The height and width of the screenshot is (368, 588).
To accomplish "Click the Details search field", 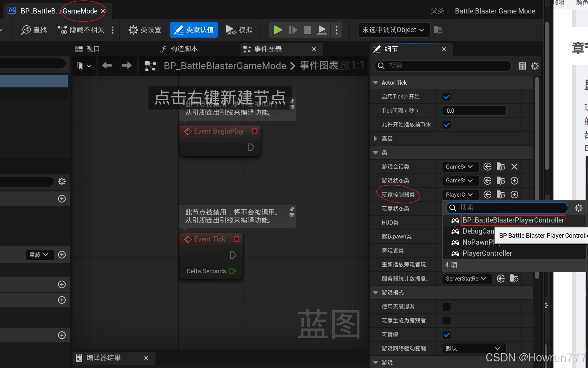I will tap(443, 66).
